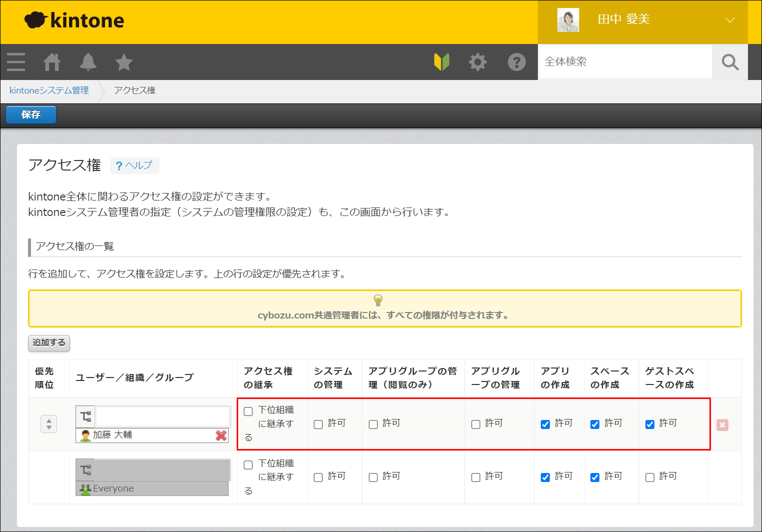Click the cybozu.com共通管理者 notice text
This screenshot has height=532, width=762.
tap(383, 315)
